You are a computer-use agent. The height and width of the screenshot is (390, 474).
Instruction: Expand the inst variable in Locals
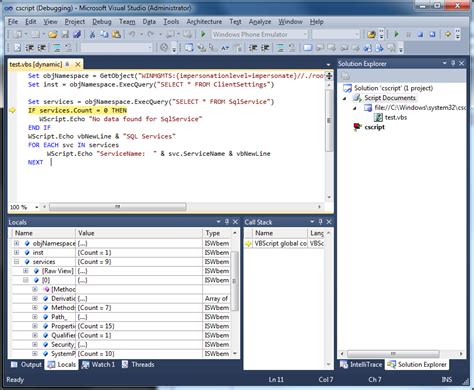click(16, 253)
